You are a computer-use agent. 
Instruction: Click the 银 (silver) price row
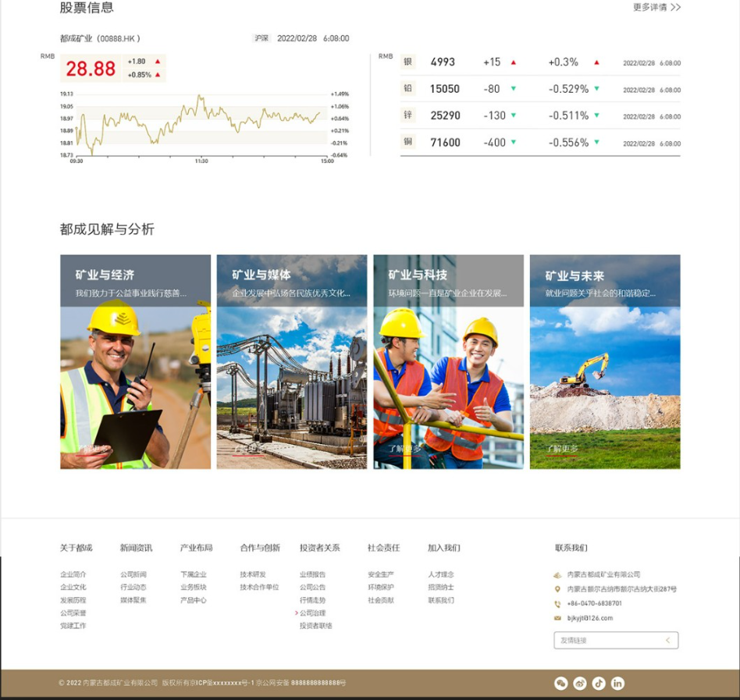point(539,62)
